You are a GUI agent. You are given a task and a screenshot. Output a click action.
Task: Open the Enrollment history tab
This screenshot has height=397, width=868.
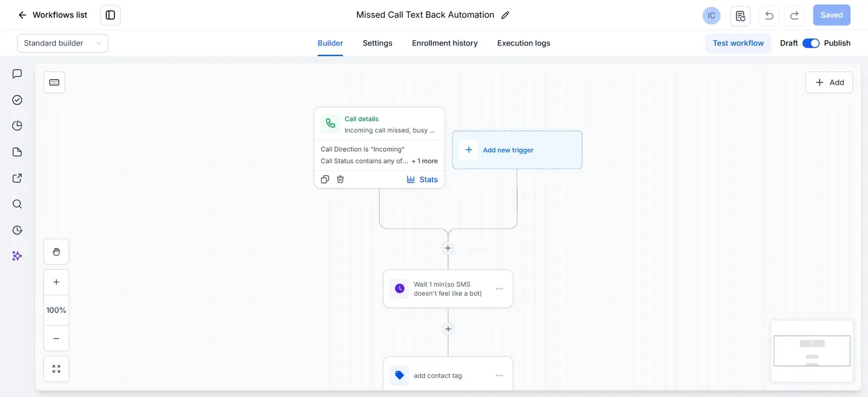coord(445,43)
